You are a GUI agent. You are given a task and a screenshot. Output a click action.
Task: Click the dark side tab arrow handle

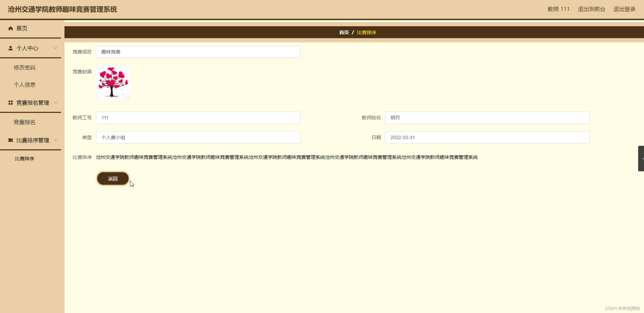641,159
